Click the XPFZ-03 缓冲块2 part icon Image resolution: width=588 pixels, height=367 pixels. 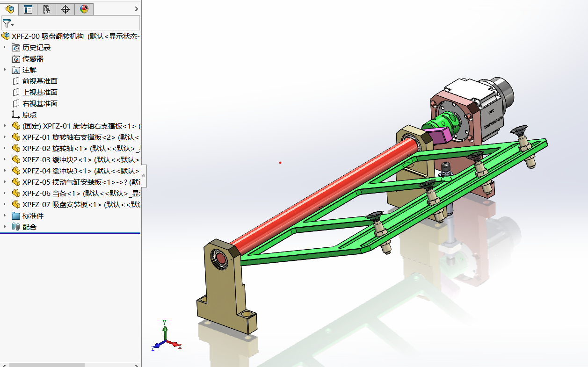click(x=16, y=159)
